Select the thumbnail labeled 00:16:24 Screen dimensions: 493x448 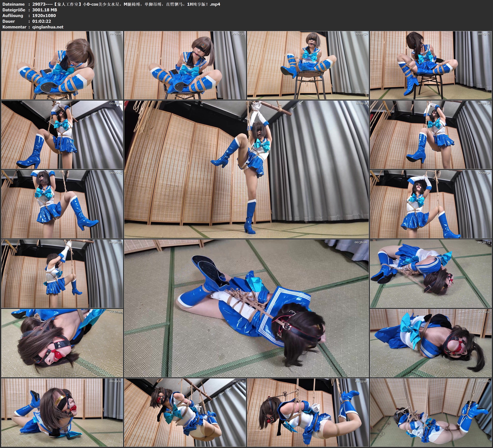pos(62,135)
